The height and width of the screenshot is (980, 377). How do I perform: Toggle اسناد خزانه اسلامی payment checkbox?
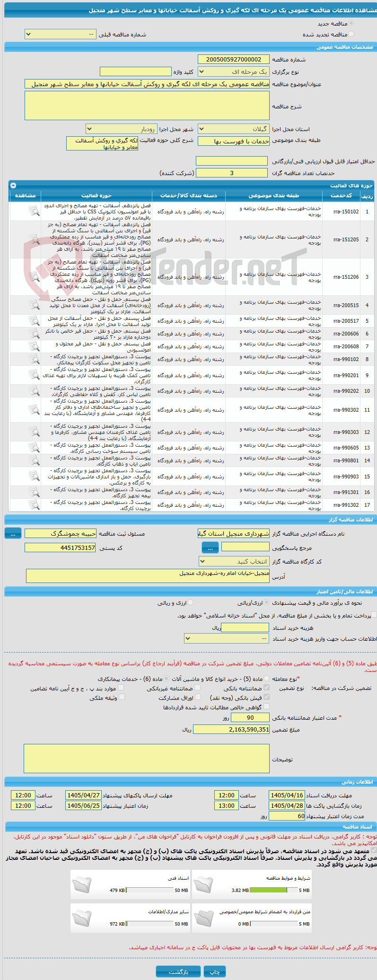tap(374, 615)
